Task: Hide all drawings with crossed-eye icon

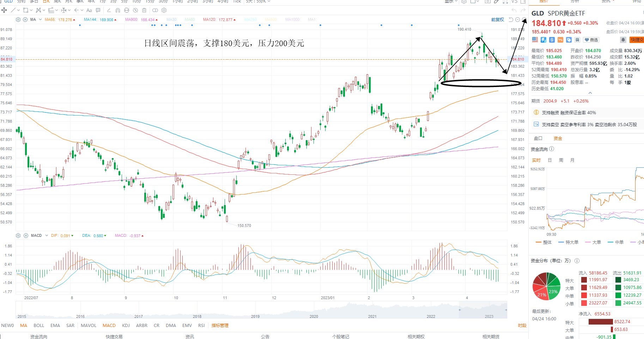Action: pyautogui.click(x=135, y=10)
